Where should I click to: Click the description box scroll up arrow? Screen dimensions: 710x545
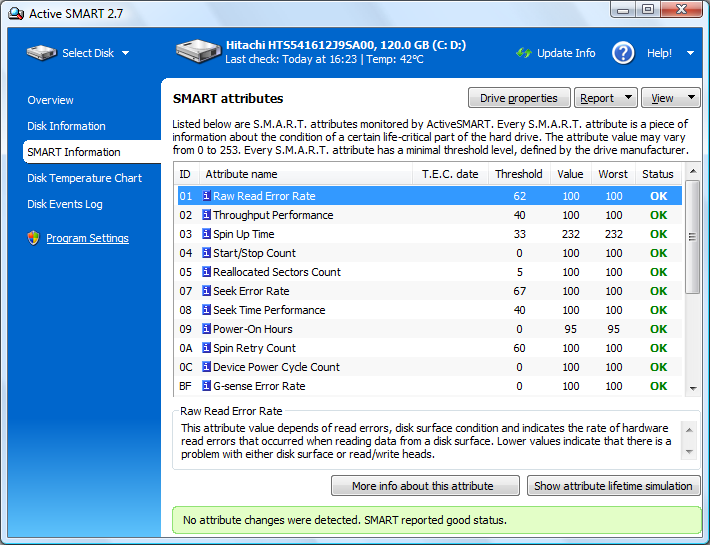click(x=689, y=430)
